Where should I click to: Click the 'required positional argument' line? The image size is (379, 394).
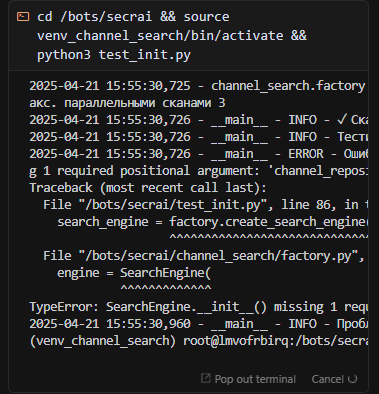coord(198,171)
